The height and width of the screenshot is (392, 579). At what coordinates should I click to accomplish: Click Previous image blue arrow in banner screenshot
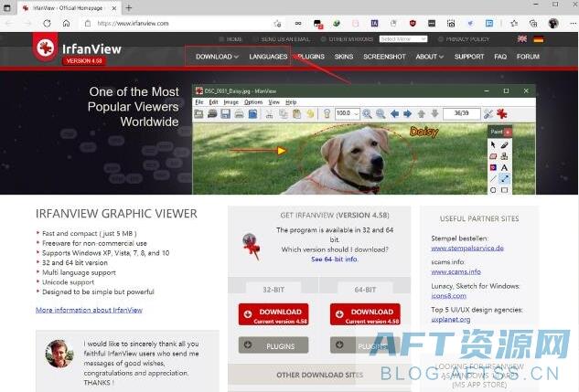tap(394, 113)
